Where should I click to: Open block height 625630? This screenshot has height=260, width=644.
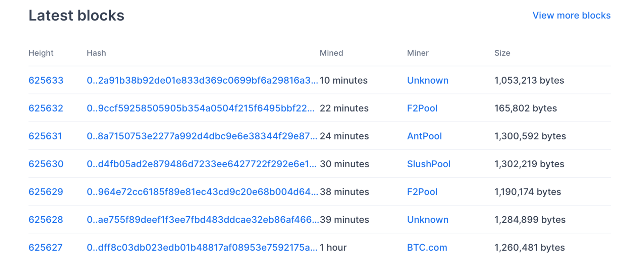coord(46,164)
